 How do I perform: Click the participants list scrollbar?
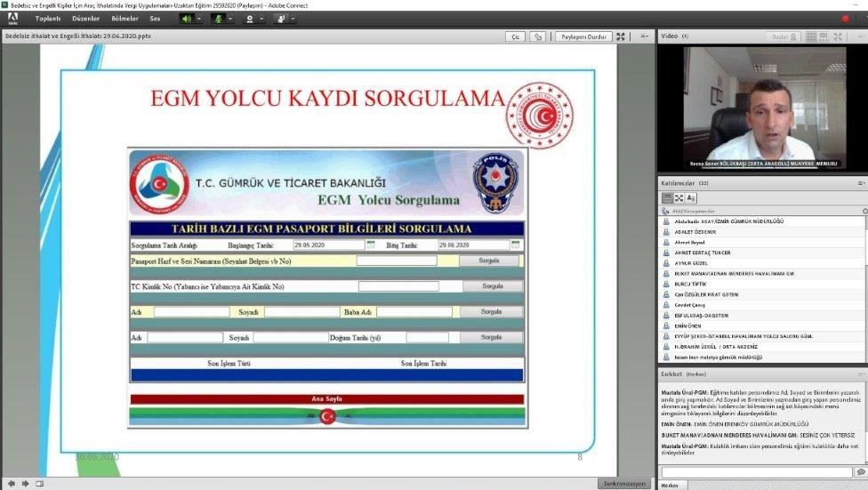(x=864, y=285)
